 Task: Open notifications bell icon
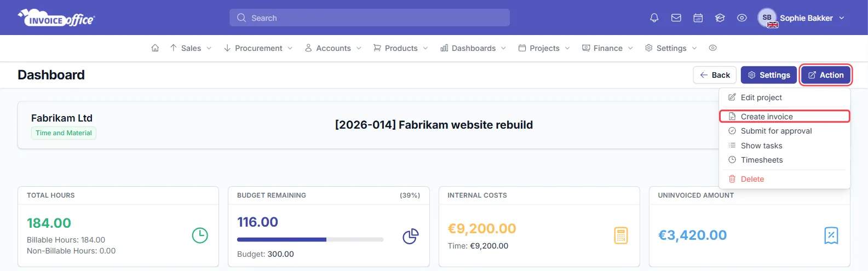click(654, 18)
